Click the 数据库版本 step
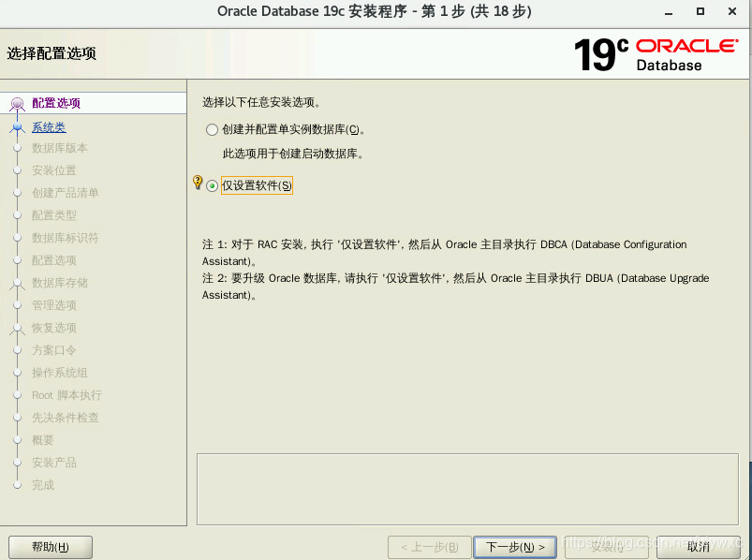 pos(60,148)
